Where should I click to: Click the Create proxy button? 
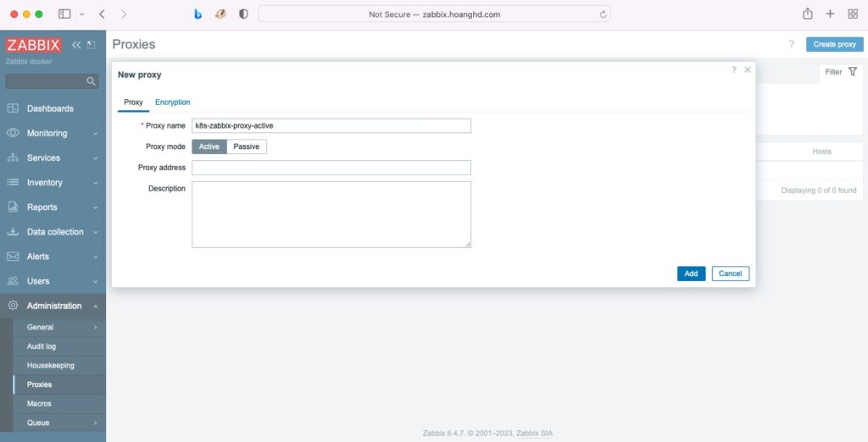coord(834,44)
